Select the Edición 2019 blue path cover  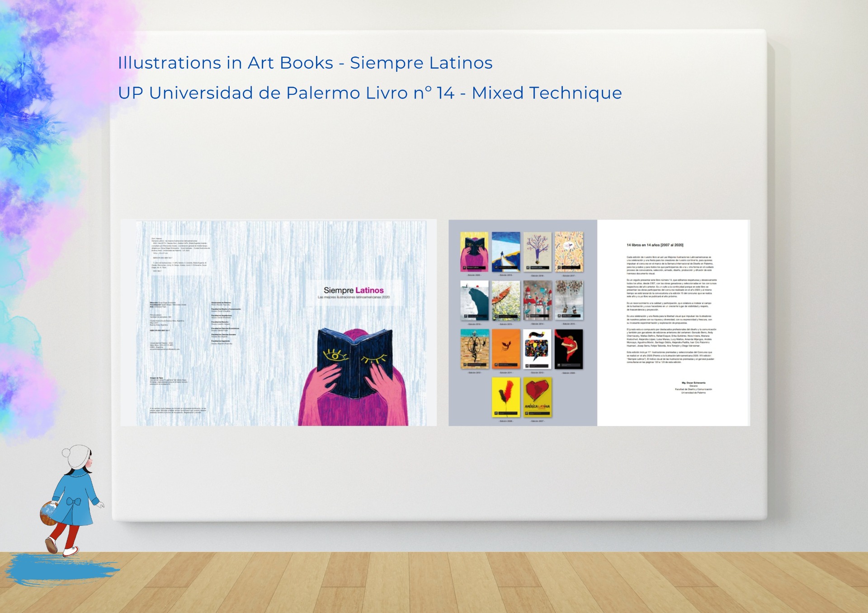click(506, 252)
